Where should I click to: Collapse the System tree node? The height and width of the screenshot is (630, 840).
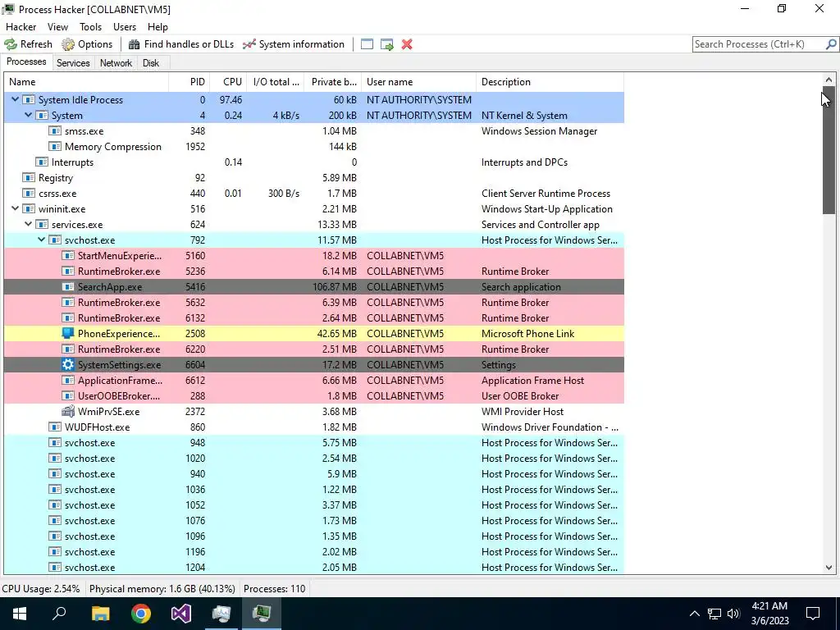(29, 115)
